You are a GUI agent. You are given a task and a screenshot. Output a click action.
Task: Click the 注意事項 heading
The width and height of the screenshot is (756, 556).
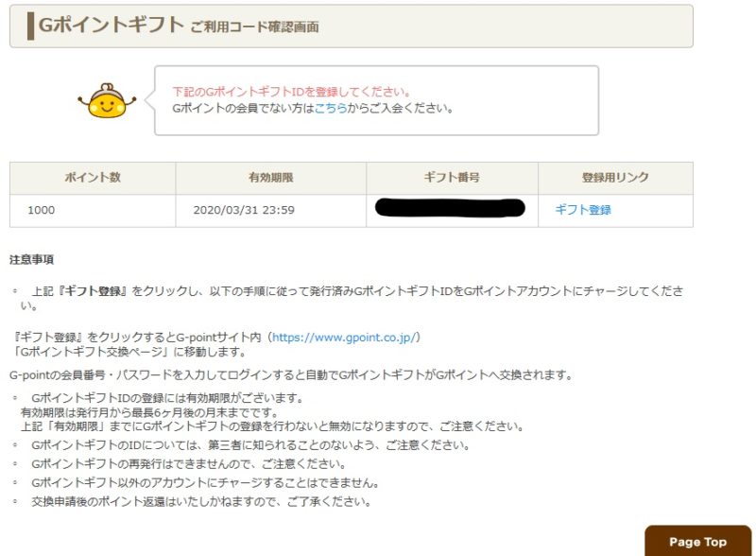coord(31,260)
